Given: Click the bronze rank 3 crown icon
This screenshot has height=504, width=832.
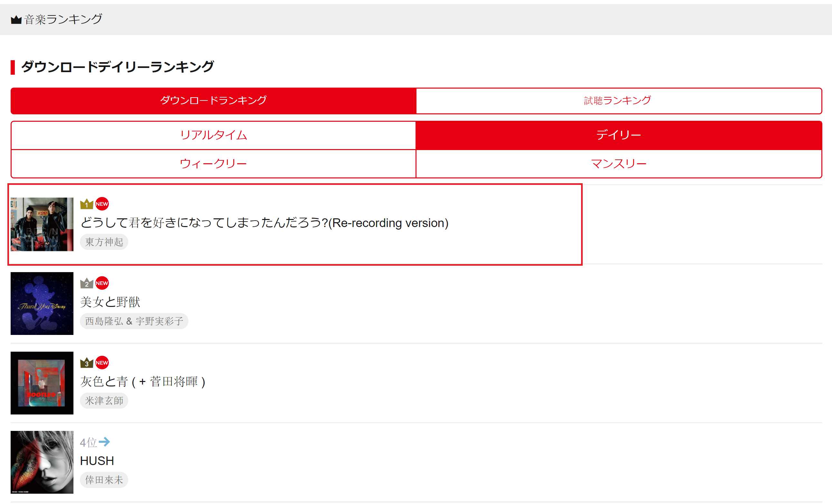Looking at the screenshot, I should 86,363.
